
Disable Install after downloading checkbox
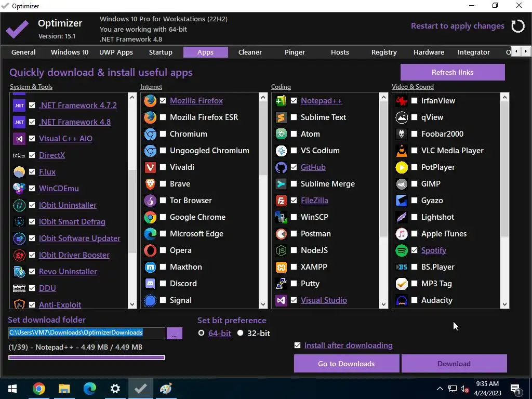coord(298,345)
